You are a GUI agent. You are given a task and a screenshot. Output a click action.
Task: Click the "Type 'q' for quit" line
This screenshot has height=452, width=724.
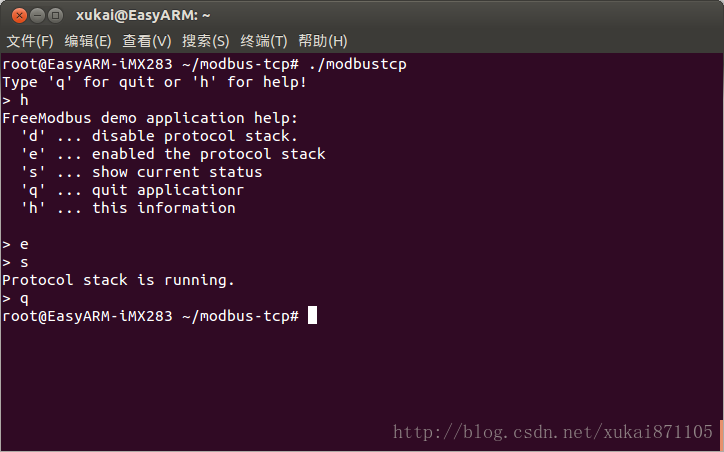pos(154,82)
